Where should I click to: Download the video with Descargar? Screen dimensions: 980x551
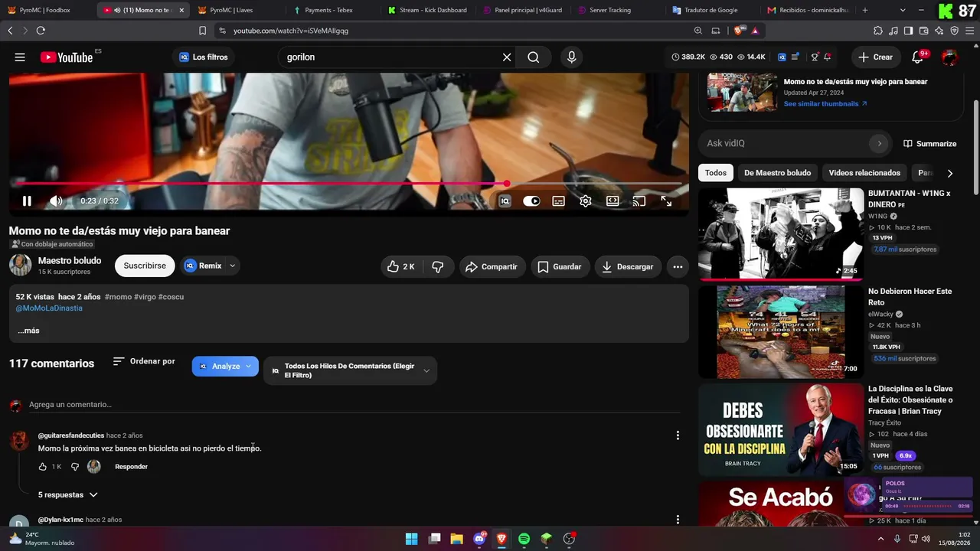point(628,266)
